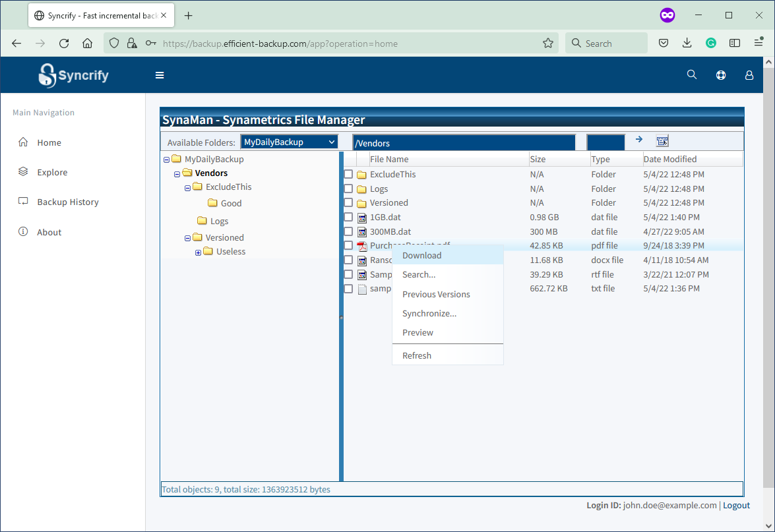Collapse the Vendors tree node
Image resolution: width=775 pixels, height=532 pixels.
coord(176,173)
